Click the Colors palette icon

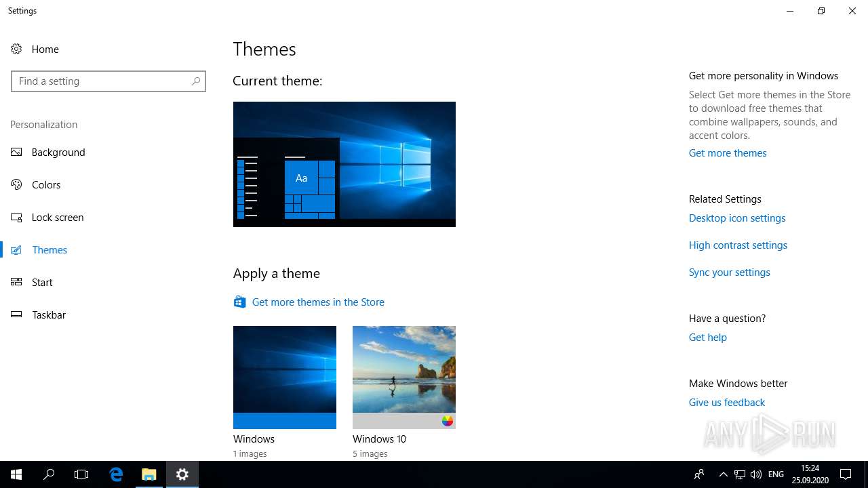[16, 185]
